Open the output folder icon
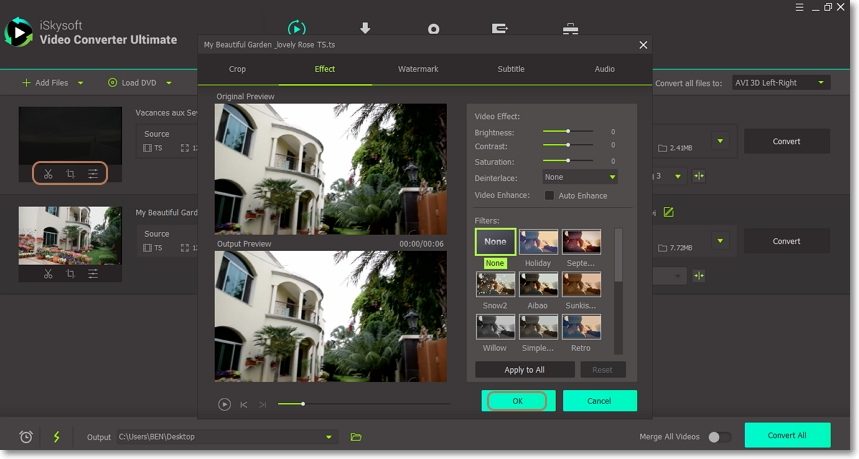Screen dimensions: 859x459 click(x=356, y=437)
